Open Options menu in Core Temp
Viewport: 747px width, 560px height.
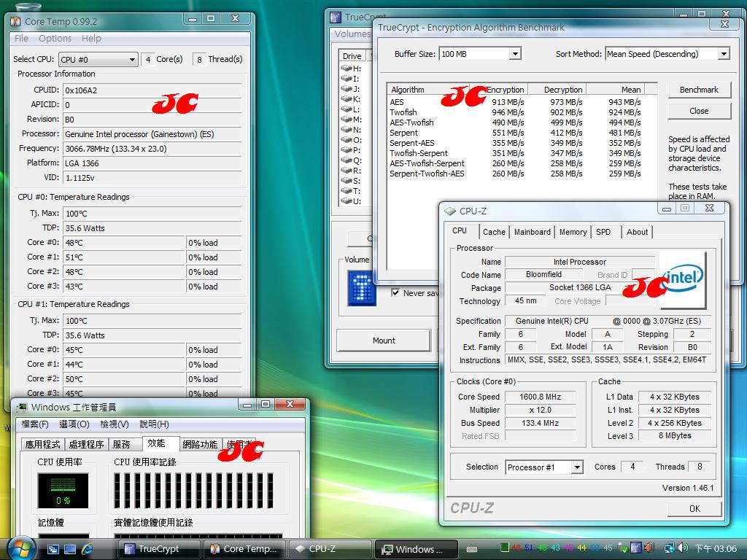coord(55,39)
